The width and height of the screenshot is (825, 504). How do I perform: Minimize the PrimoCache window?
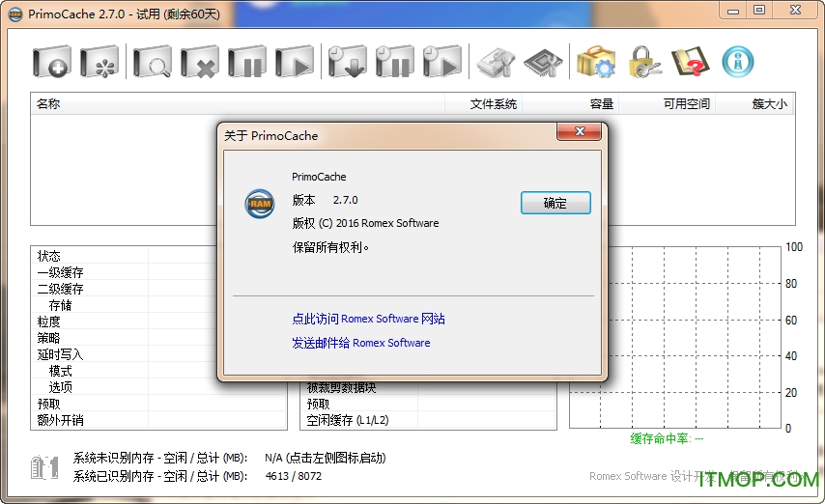pyautogui.click(x=733, y=11)
